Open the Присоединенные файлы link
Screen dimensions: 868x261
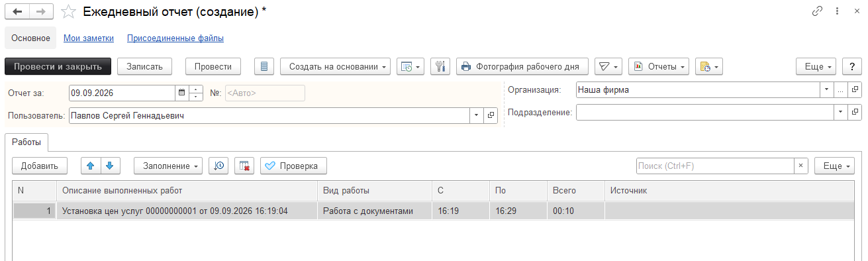pos(175,38)
